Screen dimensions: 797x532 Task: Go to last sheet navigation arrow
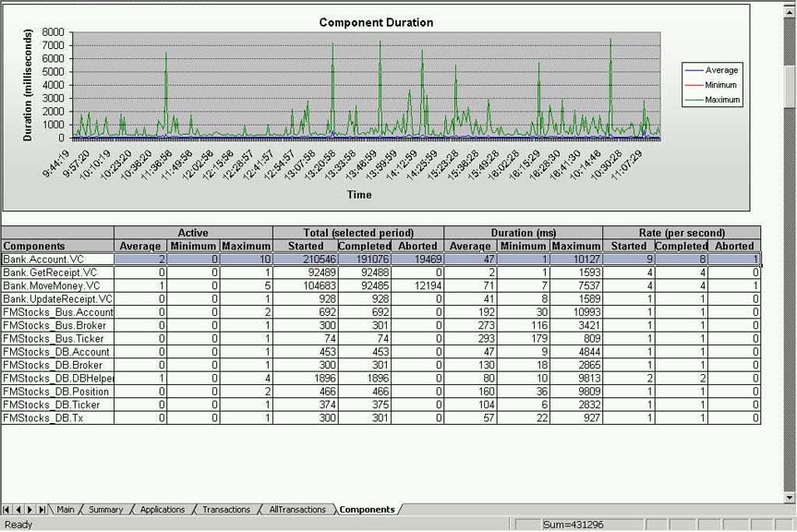click(x=42, y=509)
